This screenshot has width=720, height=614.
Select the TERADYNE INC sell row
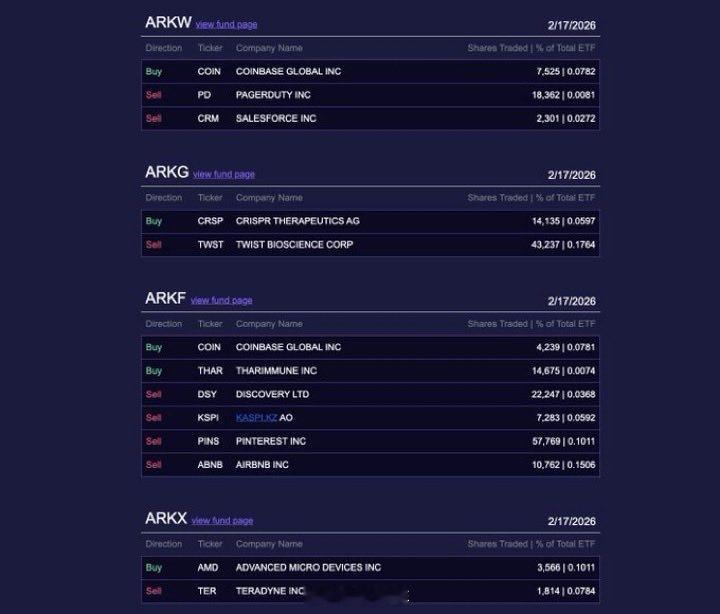371,591
